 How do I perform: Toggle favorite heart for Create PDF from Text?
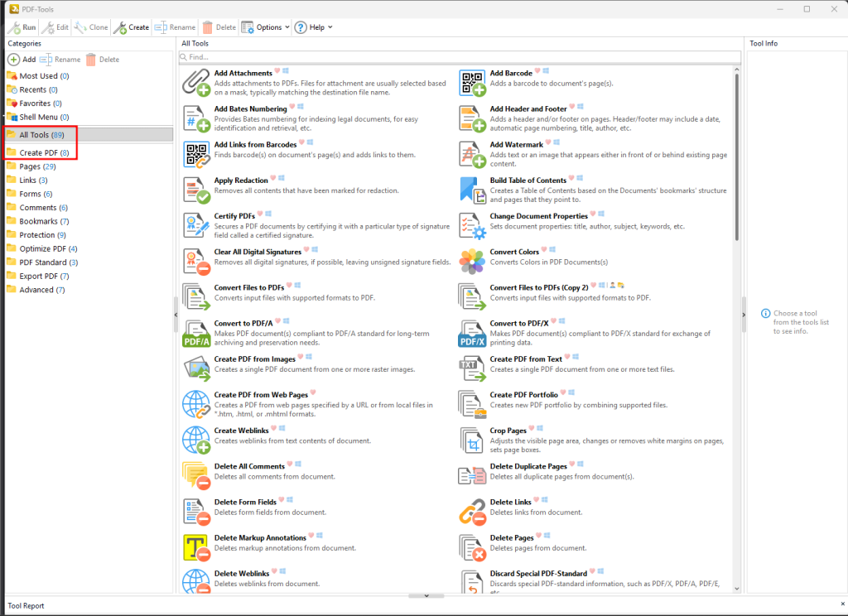pyautogui.click(x=567, y=357)
